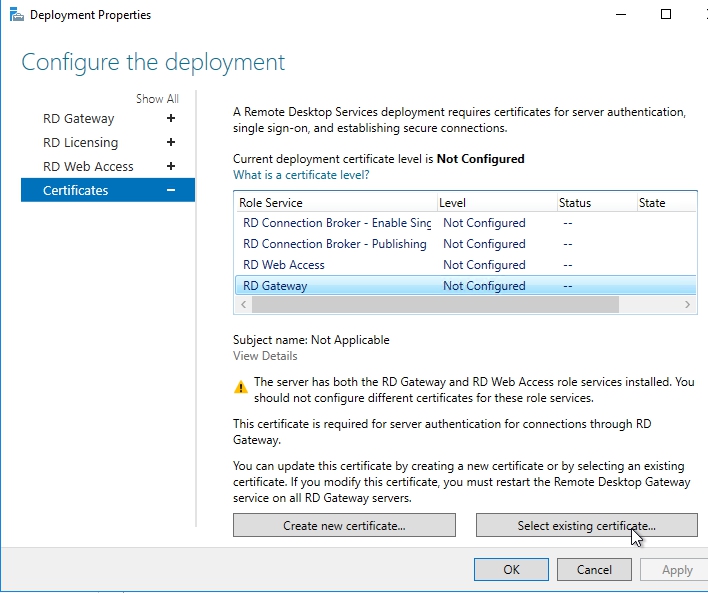Screen dimensions: 708x593
Task: Expand the RD Gateway section plus icon
Action: coord(171,119)
